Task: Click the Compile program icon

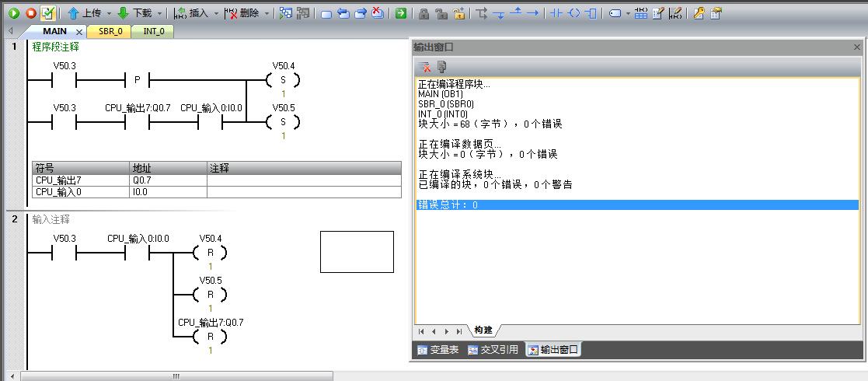Action: [x=48, y=13]
